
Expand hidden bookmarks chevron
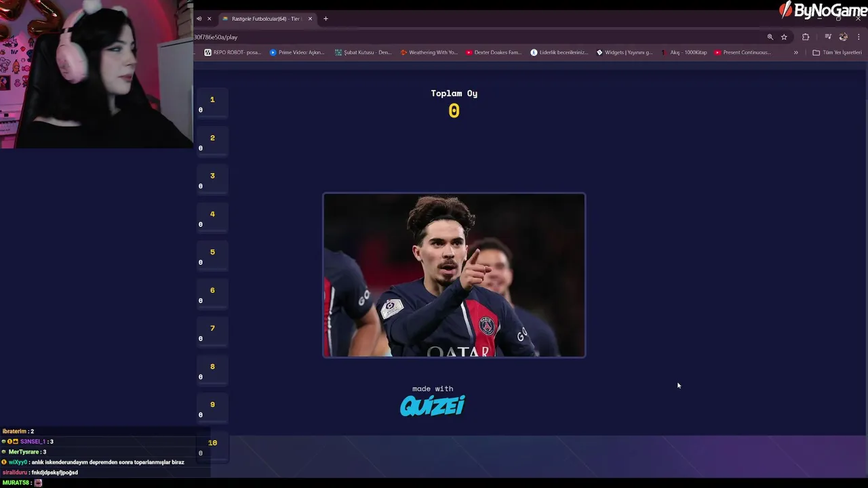(795, 52)
